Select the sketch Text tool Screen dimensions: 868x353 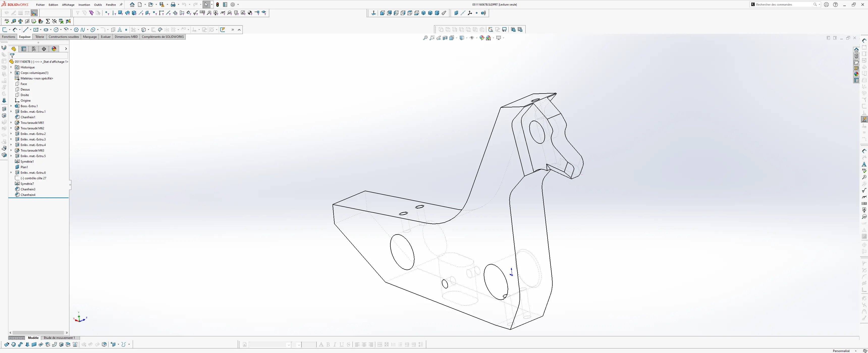[120, 30]
